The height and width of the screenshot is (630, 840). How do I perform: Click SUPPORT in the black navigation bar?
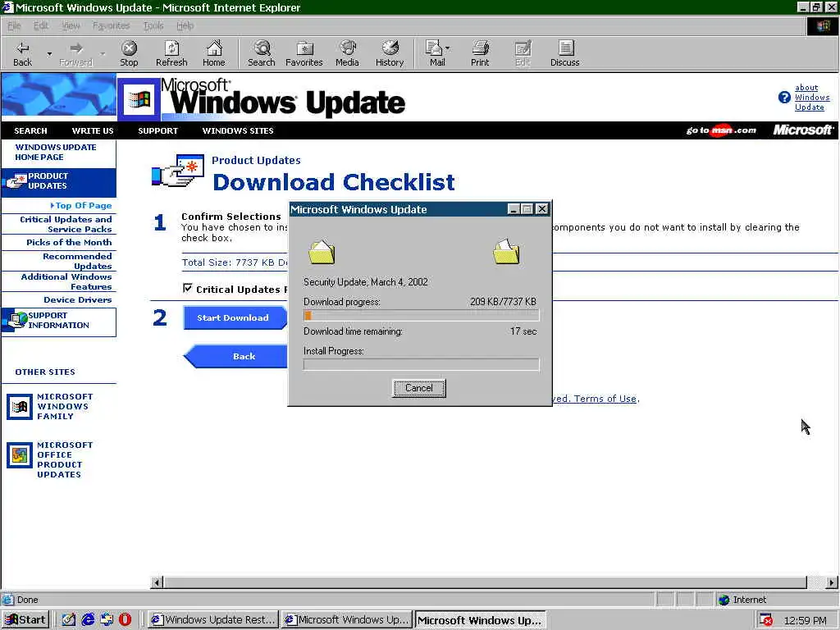[158, 130]
